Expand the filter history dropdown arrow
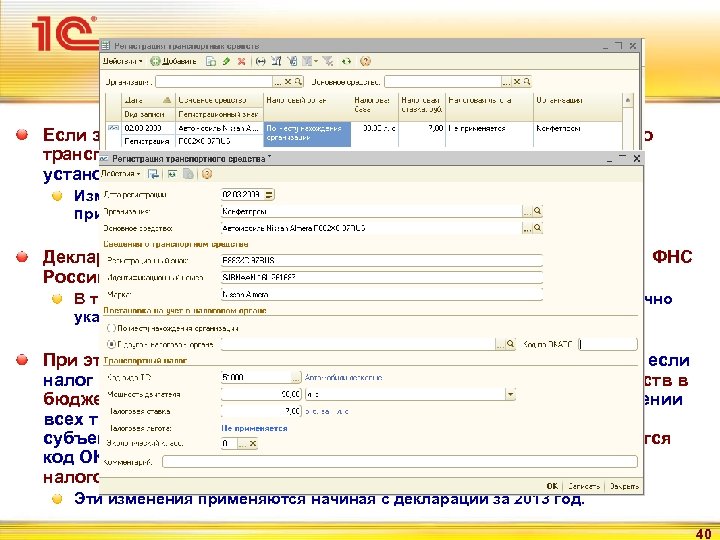Image resolution: width=720 pixels, height=540 pixels. pos(316,62)
